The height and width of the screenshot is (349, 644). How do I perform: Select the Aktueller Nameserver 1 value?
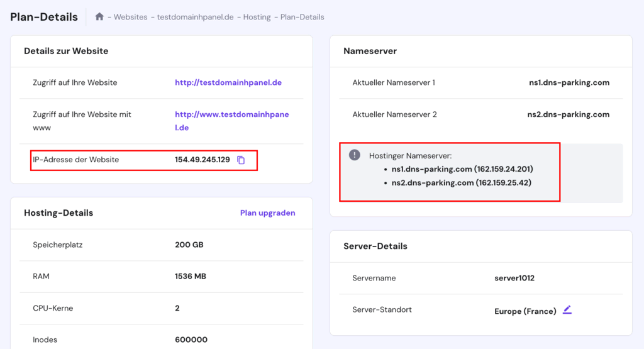(x=569, y=82)
